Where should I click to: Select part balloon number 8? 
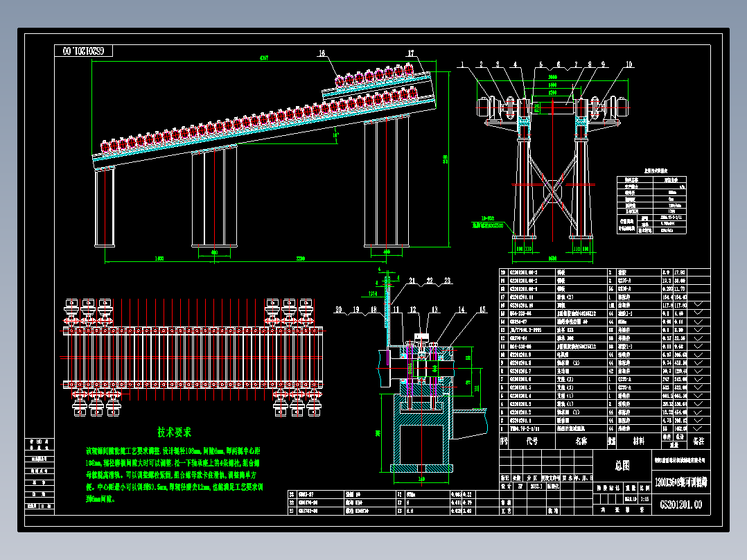[590, 64]
